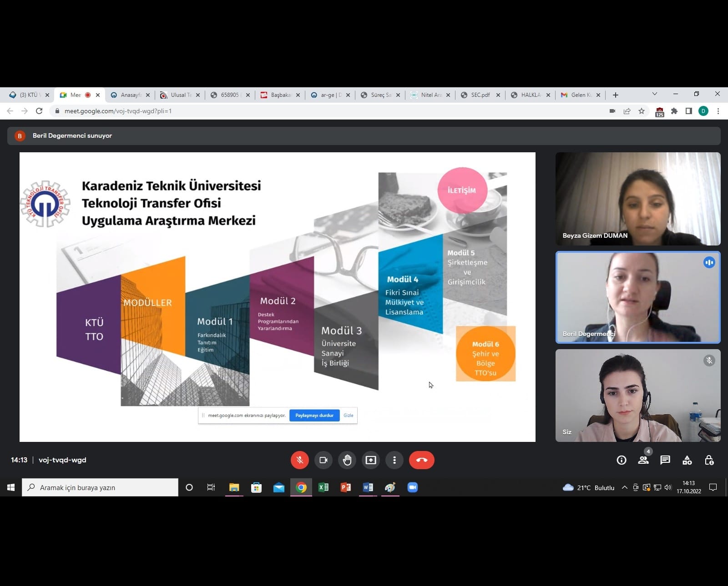Raise your hand in the meeting

click(x=347, y=460)
